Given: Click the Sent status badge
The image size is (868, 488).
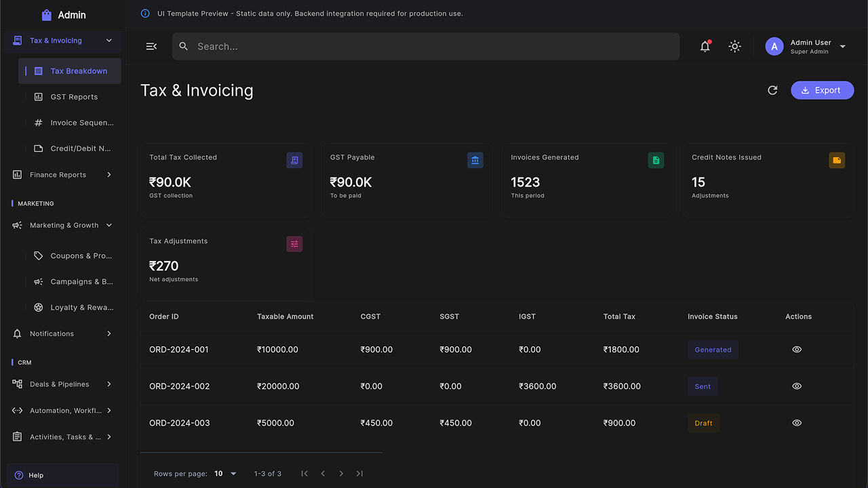Looking at the screenshot, I should tap(703, 386).
